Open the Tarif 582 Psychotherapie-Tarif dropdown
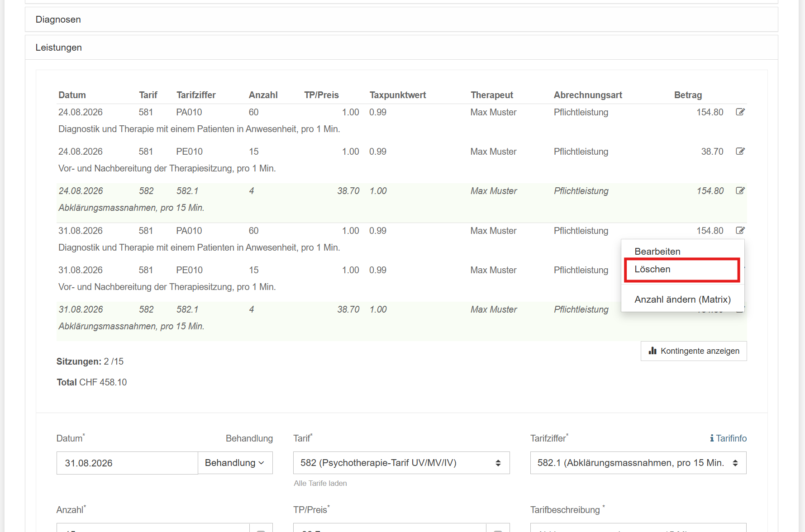 click(401, 463)
